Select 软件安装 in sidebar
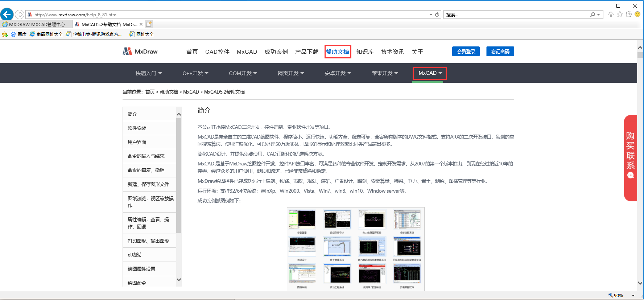The width and height of the screenshot is (644, 300). pos(149,128)
